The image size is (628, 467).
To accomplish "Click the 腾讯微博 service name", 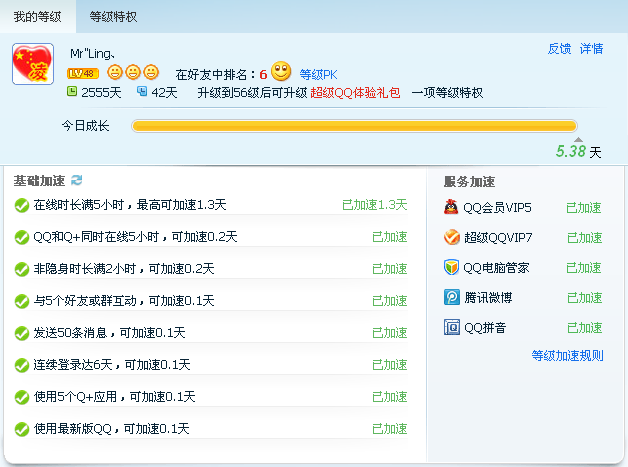I will click(488, 298).
